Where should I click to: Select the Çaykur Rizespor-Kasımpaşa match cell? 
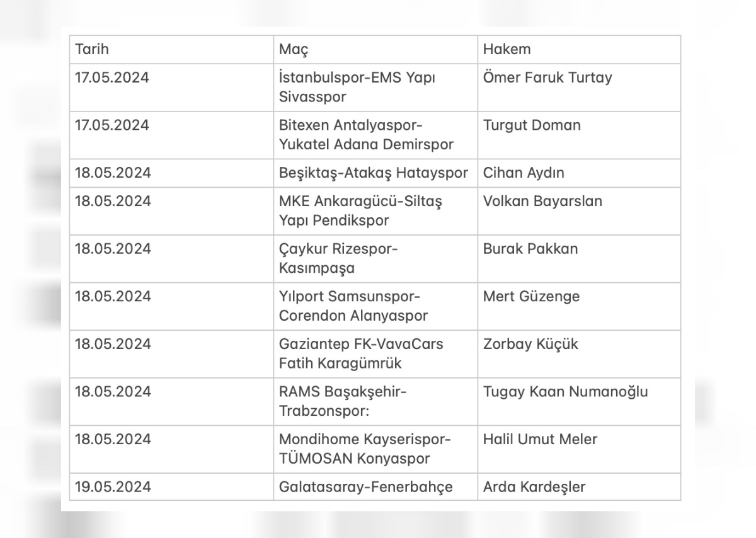pos(338,258)
